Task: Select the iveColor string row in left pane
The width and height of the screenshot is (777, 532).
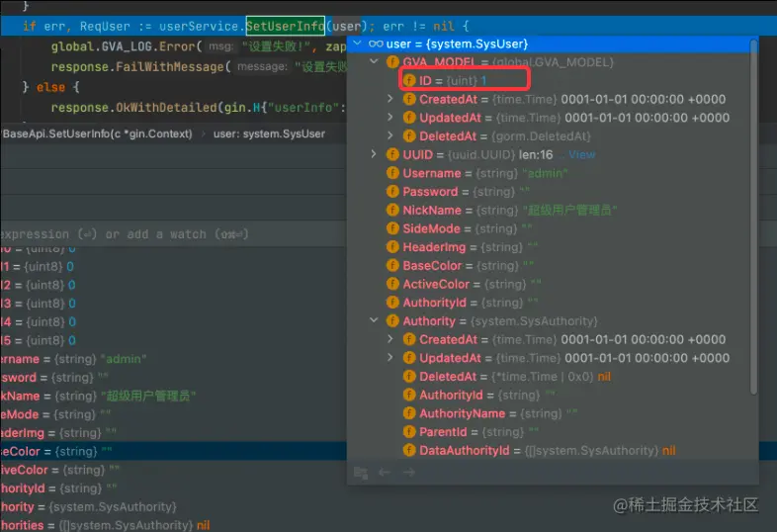Action: pos(173,470)
